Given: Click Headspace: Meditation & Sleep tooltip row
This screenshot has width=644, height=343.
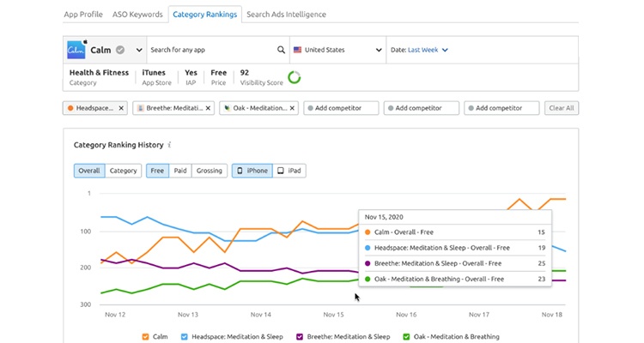Looking at the screenshot, I should tap(455, 248).
